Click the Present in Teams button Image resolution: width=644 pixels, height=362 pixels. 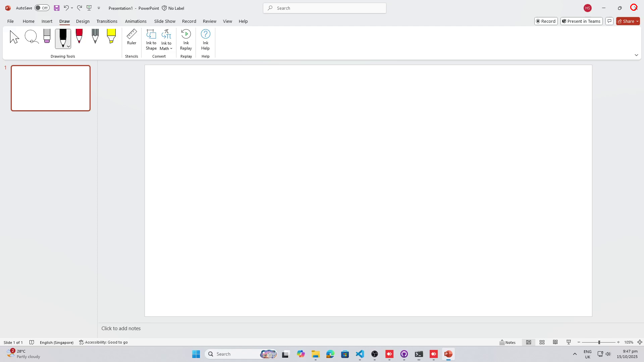[x=581, y=21]
